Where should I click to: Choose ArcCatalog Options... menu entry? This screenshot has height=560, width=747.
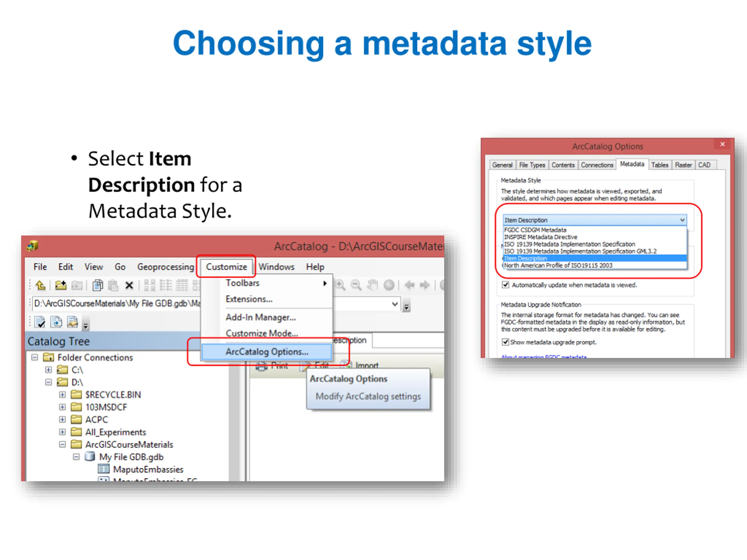(267, 352)
